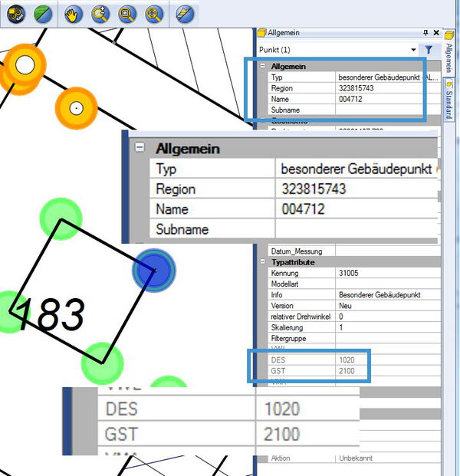Collapse the Typattribute section
460x476 pixels.
coord(262,262)
